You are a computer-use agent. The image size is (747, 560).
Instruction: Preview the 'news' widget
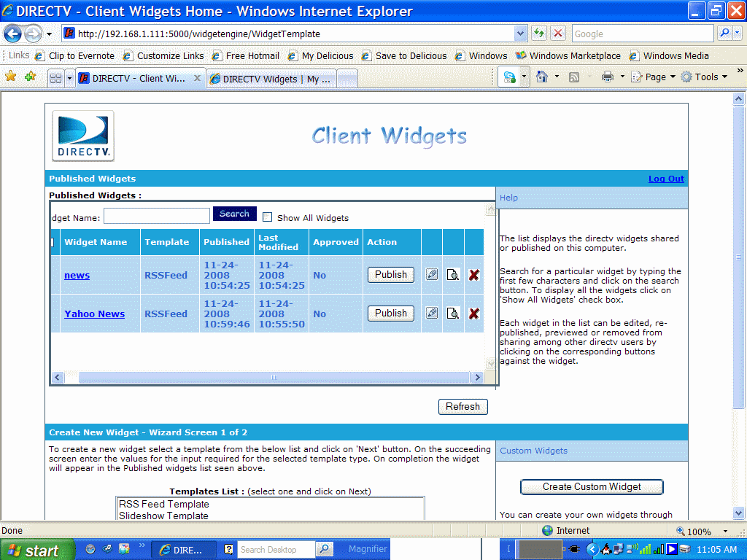click(452, 275)
